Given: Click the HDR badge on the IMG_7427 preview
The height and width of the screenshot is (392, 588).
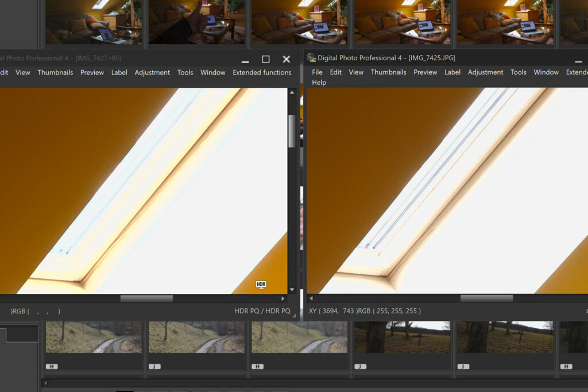Looking at the screenshot, I should [261, 284].
